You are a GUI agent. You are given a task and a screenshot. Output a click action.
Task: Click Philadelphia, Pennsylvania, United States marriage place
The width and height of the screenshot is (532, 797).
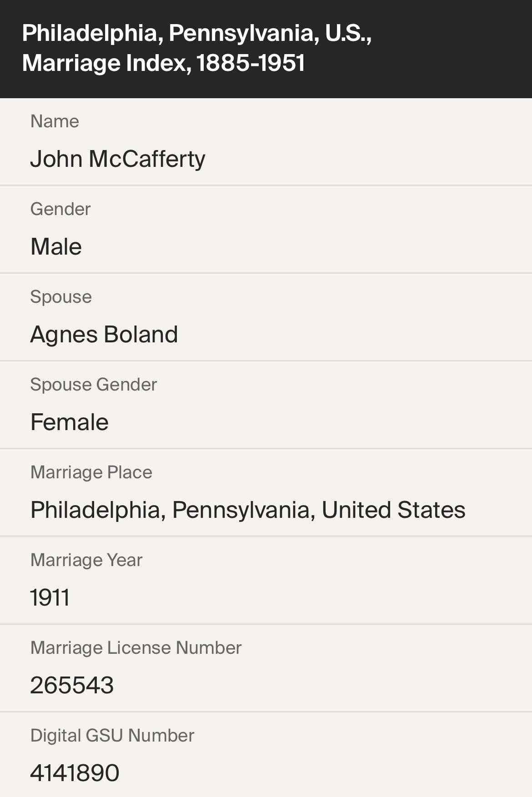click(248, 510)
